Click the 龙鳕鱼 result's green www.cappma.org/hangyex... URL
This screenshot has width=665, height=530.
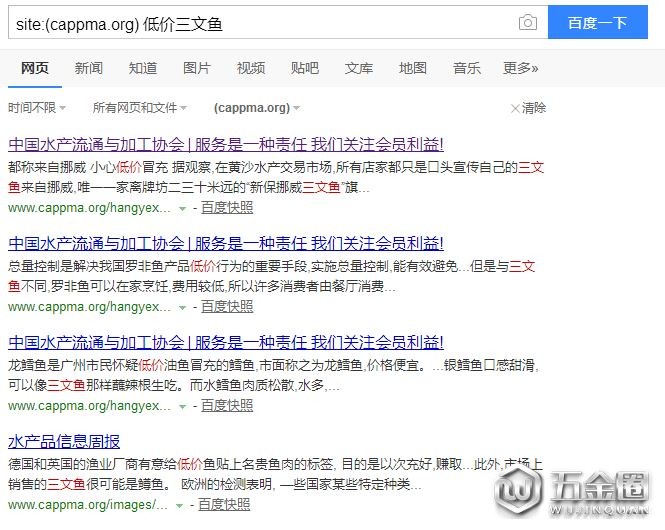click(89, 406)
